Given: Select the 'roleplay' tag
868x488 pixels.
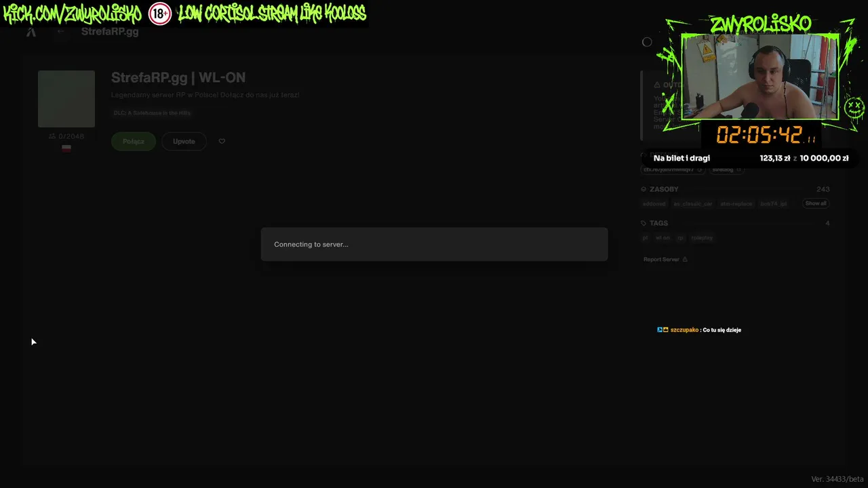Looking at the screenshot, I should click(x=702, y=238).
